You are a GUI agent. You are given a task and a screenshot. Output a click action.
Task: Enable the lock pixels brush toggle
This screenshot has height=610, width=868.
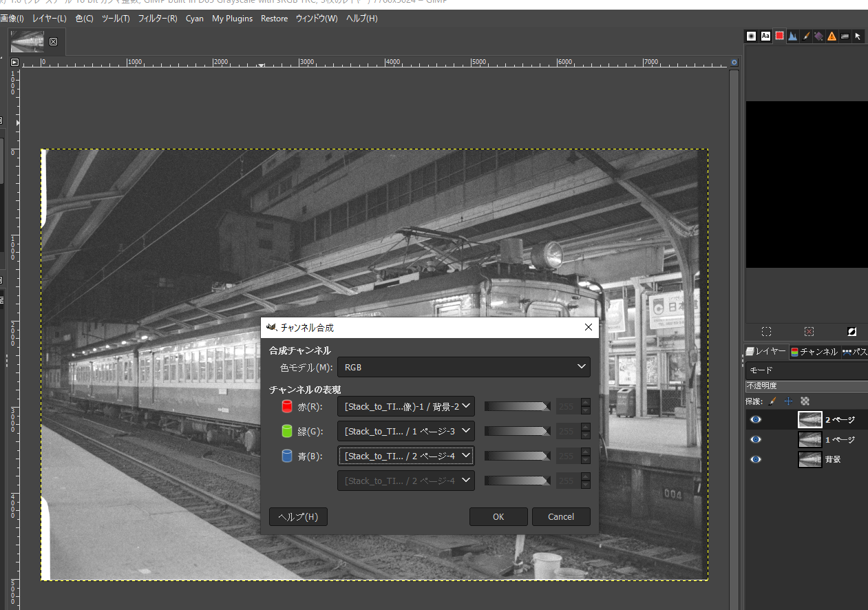pos(772,401)
